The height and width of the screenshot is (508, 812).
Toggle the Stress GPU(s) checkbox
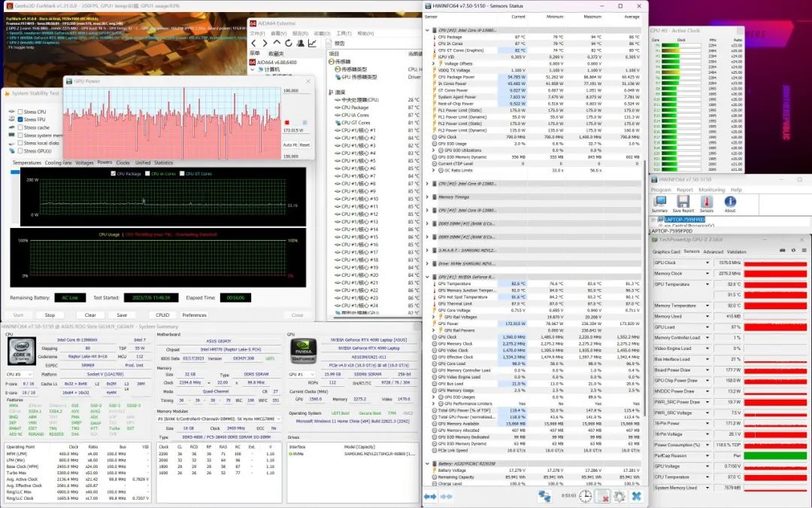[20, 151]
